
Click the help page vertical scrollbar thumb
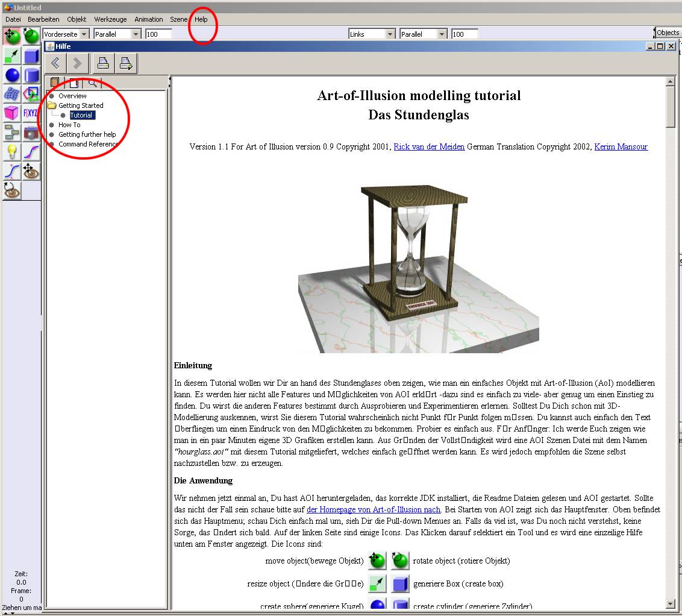pos(671,107)
